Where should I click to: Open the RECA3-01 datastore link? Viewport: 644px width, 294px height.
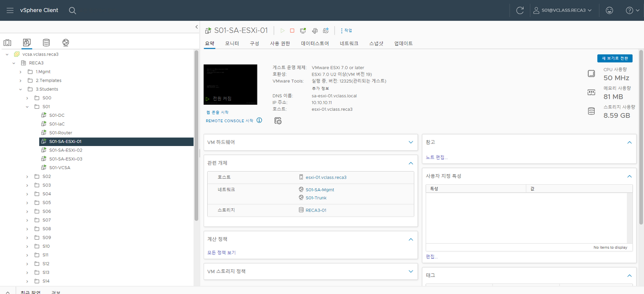click(316, 210)
